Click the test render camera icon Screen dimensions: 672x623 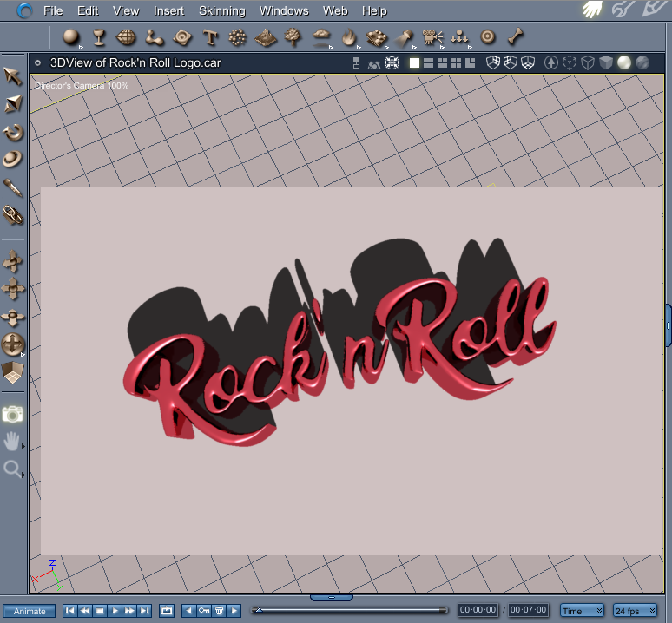[x=13, y=414]
